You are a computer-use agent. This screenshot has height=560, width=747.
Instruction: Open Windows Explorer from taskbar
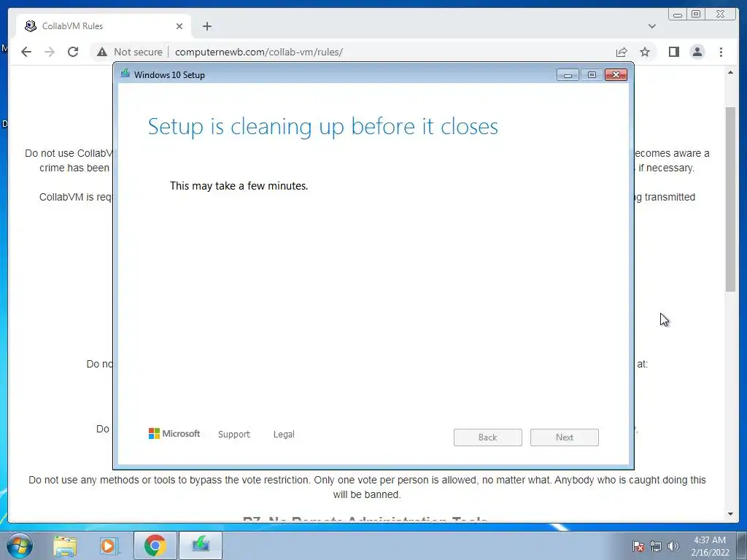click(65, 545)
